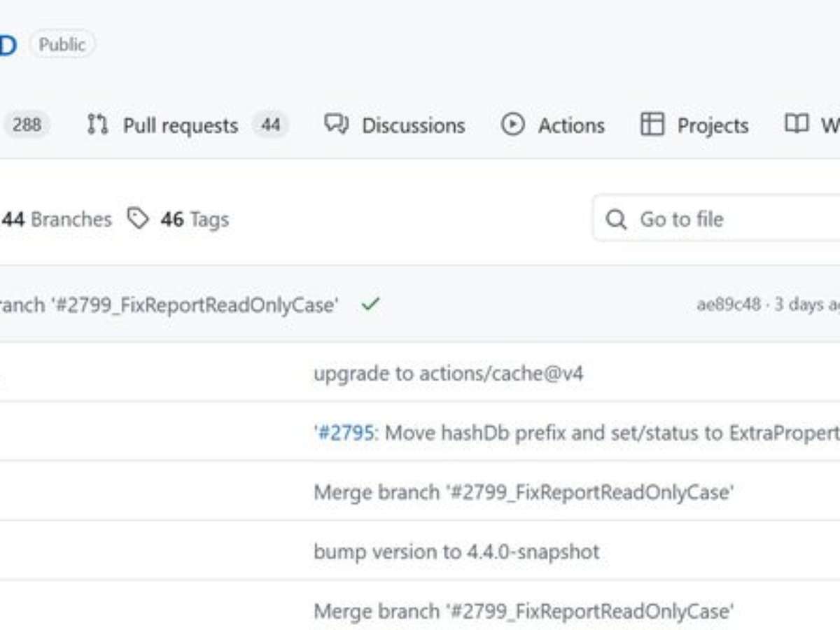This screenshot has height=630, width=840.
Task: Open commit hash ae89c48
Action: click(x=728, y=305)
